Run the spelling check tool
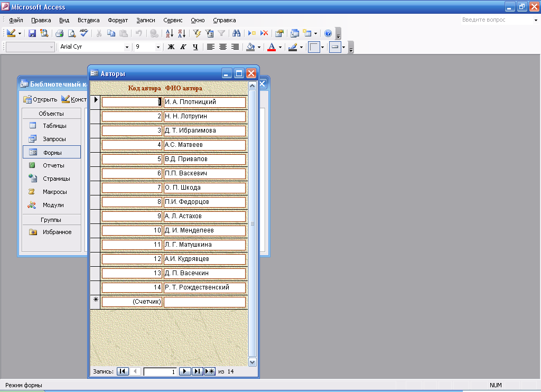The image size is (541, 392). [x=84, y=33]
